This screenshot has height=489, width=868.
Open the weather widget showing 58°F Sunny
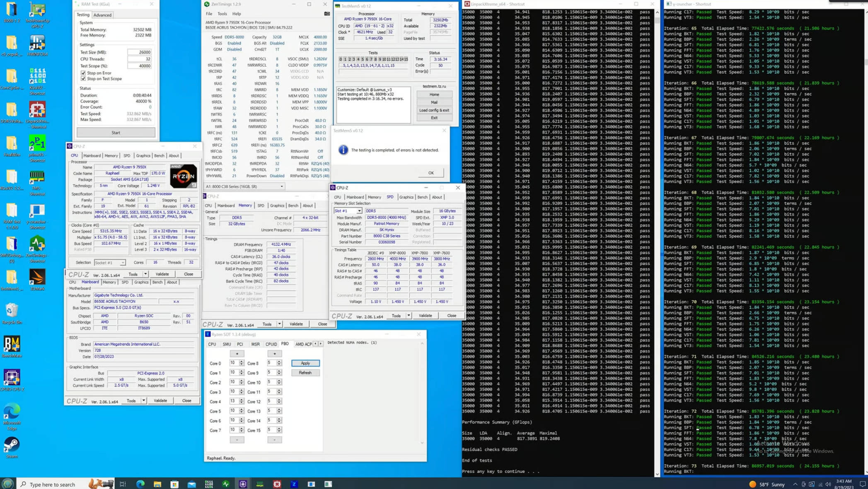point(767,484)
